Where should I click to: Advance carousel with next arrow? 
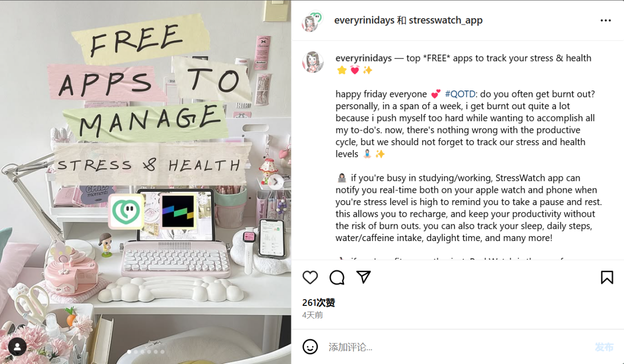click(276, 182)
